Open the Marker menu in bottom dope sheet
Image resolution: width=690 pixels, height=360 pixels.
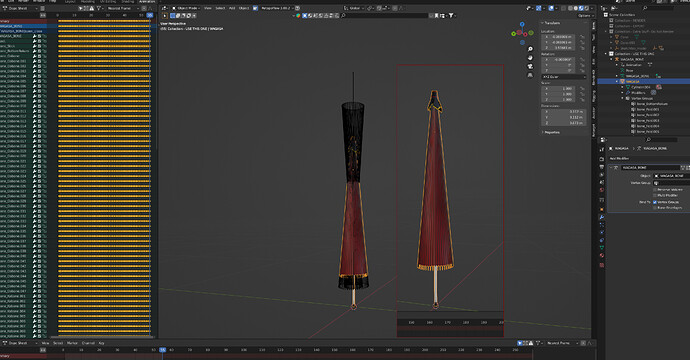[72, 343]
